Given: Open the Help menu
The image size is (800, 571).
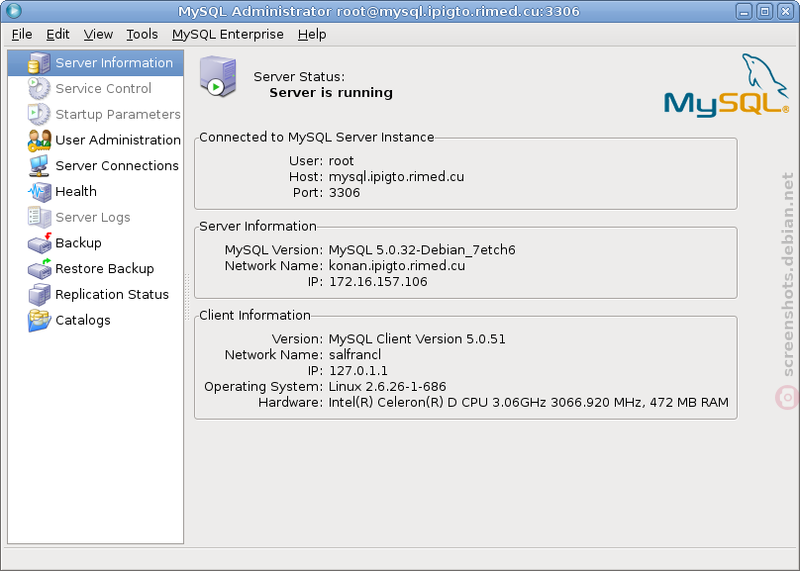Looking at the screenshot, I should pos(312,34).
